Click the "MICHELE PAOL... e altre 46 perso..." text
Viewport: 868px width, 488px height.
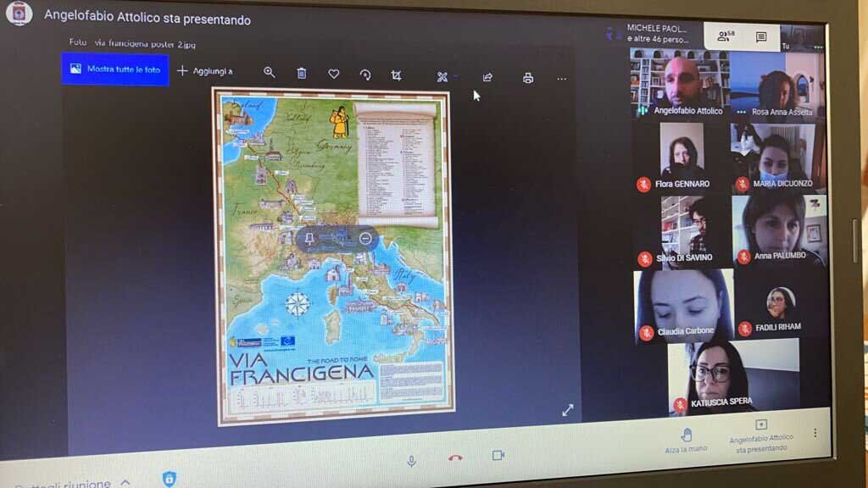pos(657,34)
